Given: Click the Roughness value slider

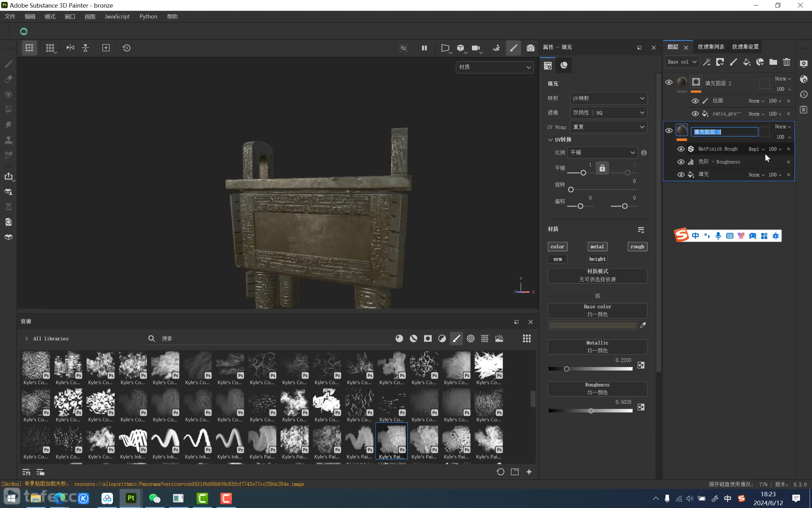Looking at the screenshot, I should [x=590, y=411].
